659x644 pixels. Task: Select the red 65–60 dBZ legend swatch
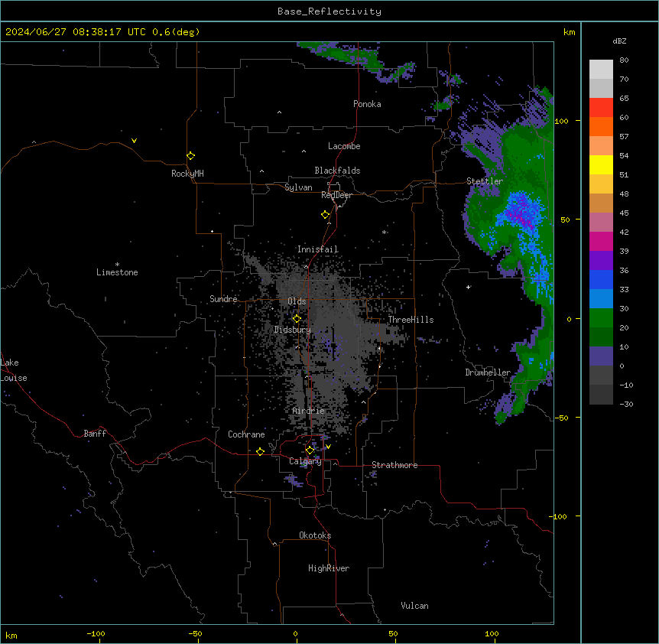click(601, 108)
